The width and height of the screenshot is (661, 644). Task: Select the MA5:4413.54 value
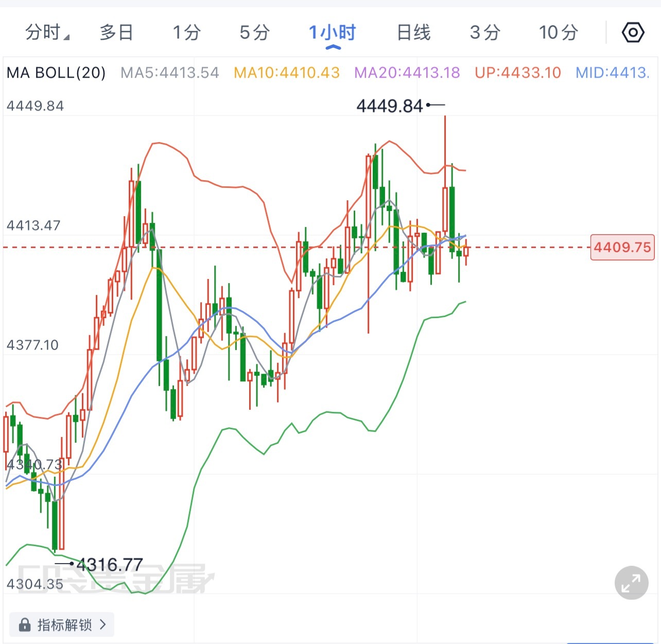(170, 73)
